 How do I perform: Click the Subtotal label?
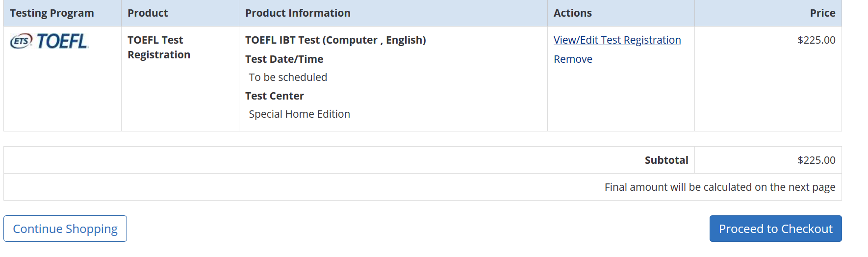[666, 160]
